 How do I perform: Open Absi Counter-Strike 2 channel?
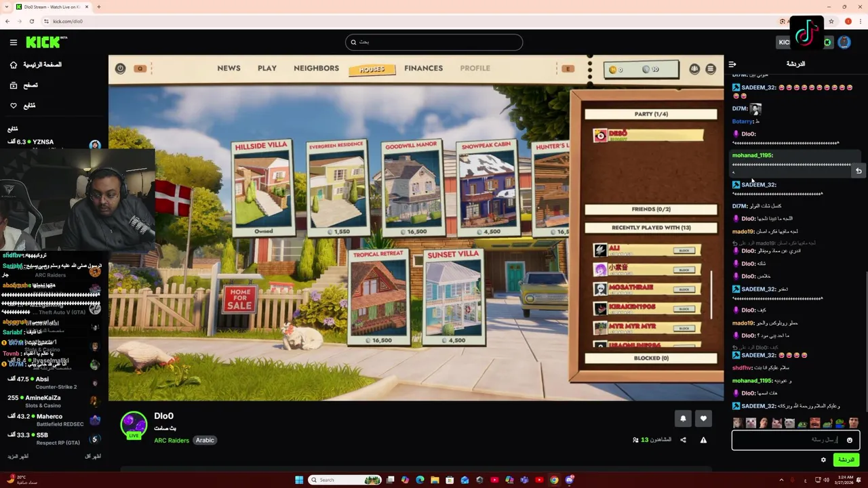[x=54, y=383]
